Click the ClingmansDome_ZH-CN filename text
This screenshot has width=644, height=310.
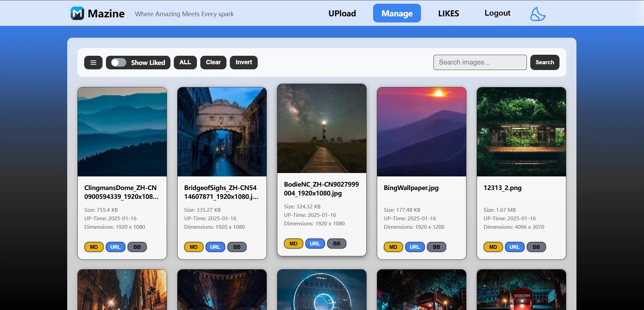[122, 192]
